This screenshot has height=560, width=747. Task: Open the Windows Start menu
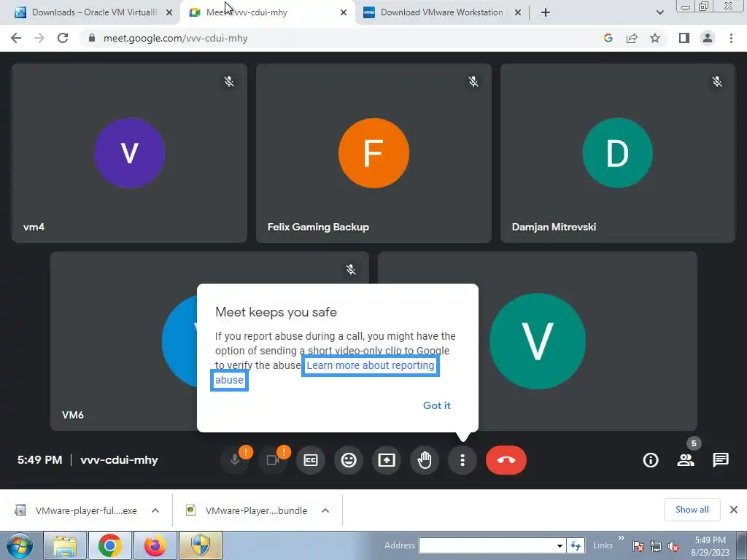pyautogui.click(x=19, y=545)
